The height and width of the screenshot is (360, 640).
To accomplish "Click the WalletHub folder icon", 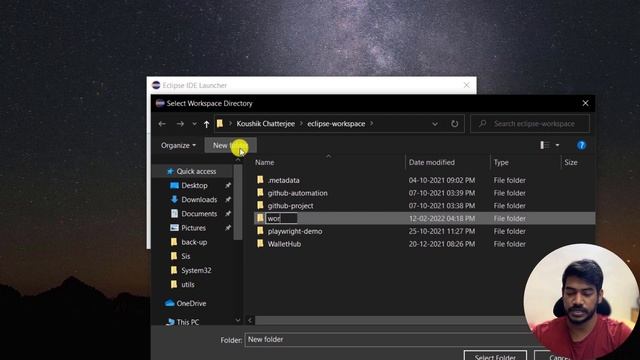I will pyautogui.click(x=260, y=244).
